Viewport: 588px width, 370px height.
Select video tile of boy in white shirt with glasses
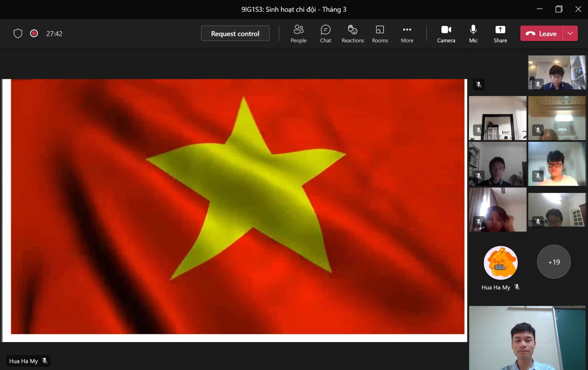tap(557, 164)
